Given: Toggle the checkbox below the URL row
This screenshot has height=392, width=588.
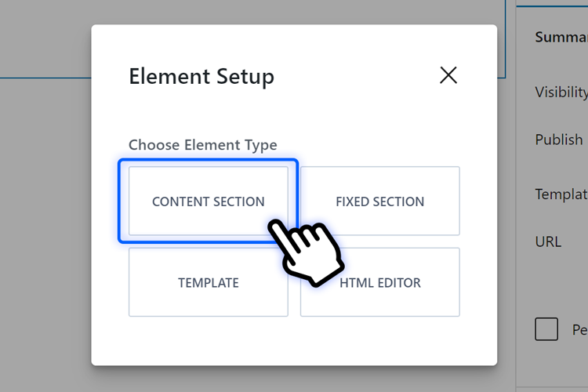Looking at the screenshot, I should click(x=546, y=329).
